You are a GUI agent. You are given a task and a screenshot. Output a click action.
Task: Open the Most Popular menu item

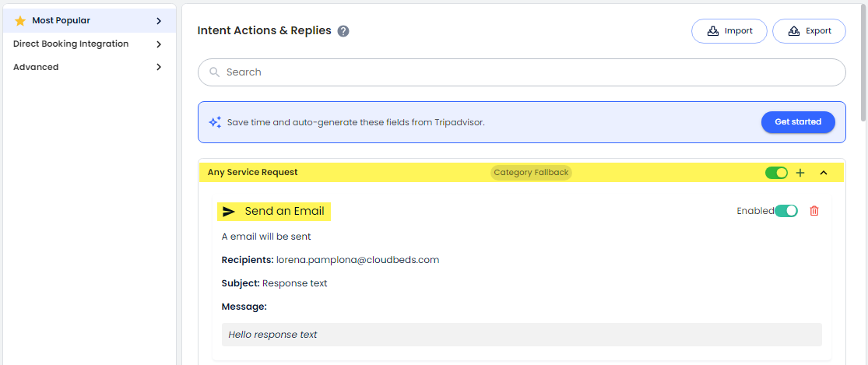pos(61,21)
